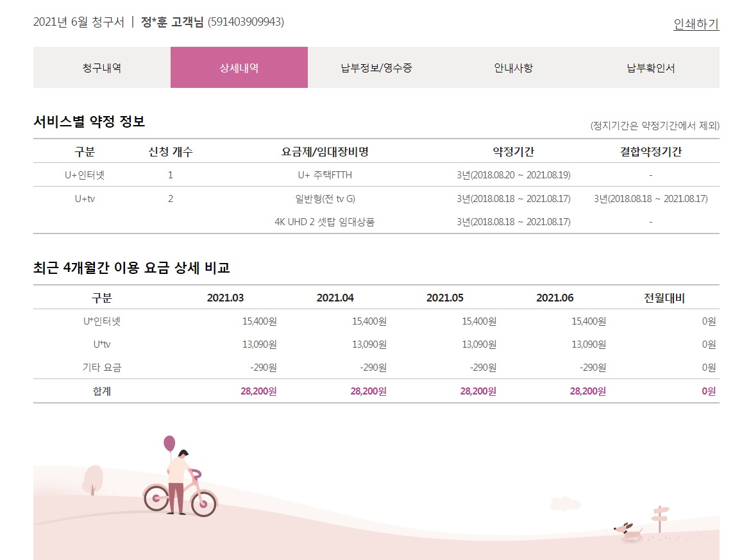Click the 전월대비 column header
This screenshot has width=742, height=560.
pos(664,298)
